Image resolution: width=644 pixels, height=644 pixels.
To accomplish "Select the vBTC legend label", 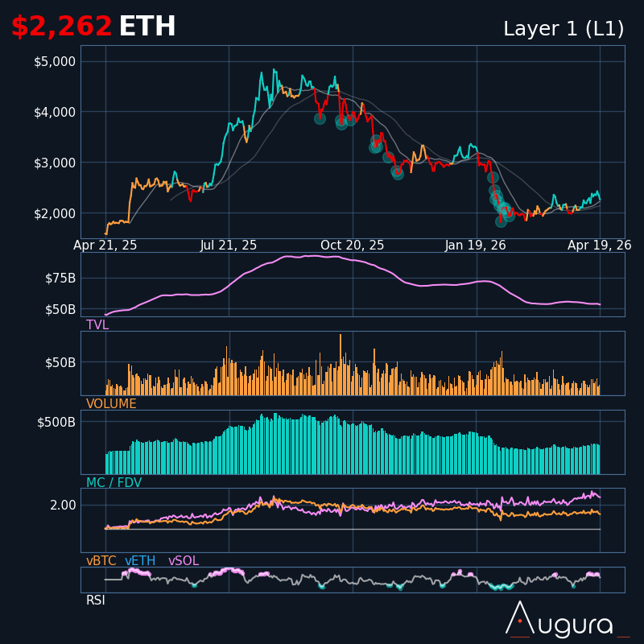I will (101, 560).
